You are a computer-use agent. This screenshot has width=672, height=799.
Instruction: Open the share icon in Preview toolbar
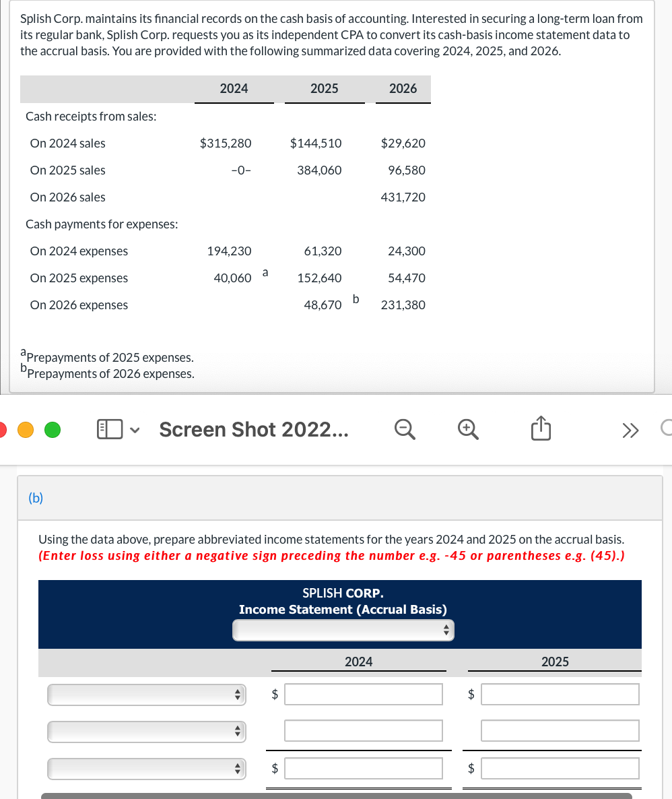pos(541,428)
